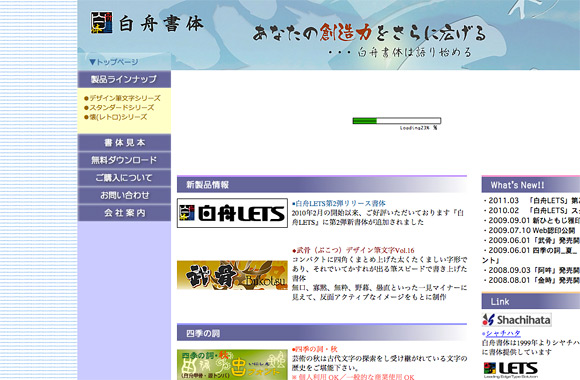Viewport: 580px width, 380px height.
Task: Open the 書体見本 menu button
Action: click(124, 143)
